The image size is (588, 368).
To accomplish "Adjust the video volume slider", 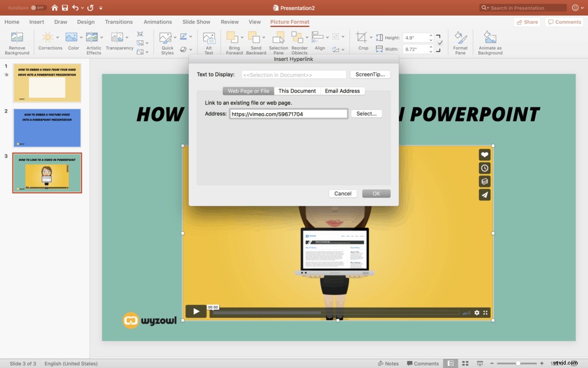I will pyautogui.click(x=465, y=312).
